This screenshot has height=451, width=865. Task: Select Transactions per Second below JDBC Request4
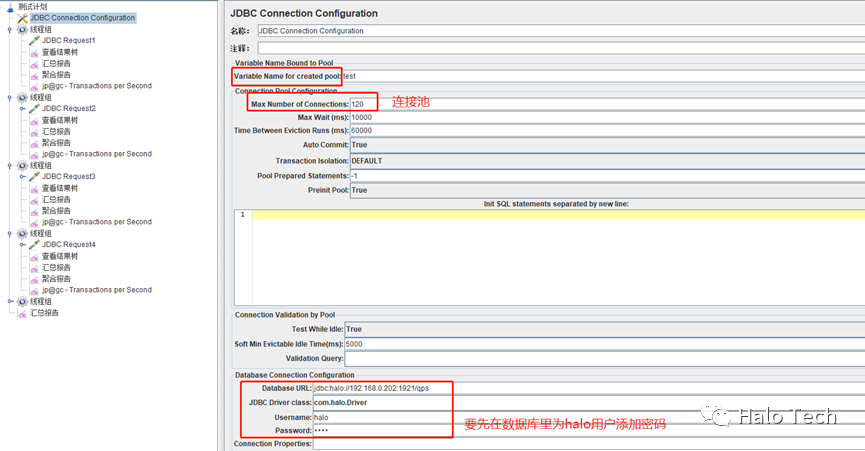(97, 290)
